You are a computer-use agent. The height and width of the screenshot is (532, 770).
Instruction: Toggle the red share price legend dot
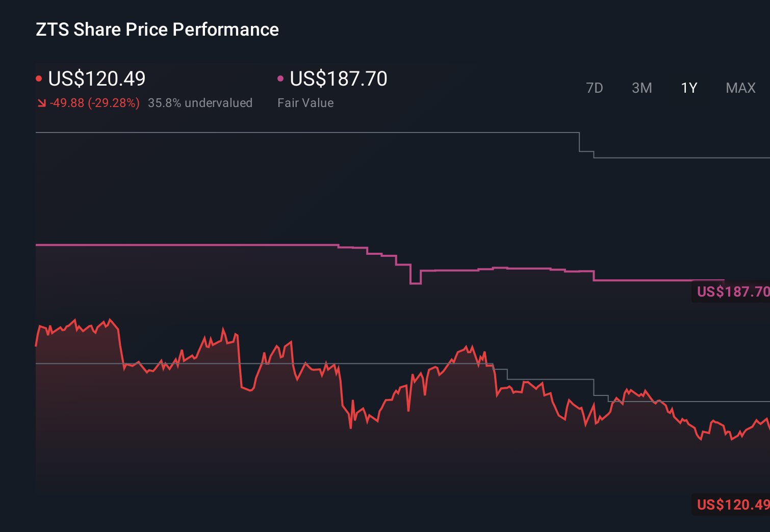(x=39, y=78)
